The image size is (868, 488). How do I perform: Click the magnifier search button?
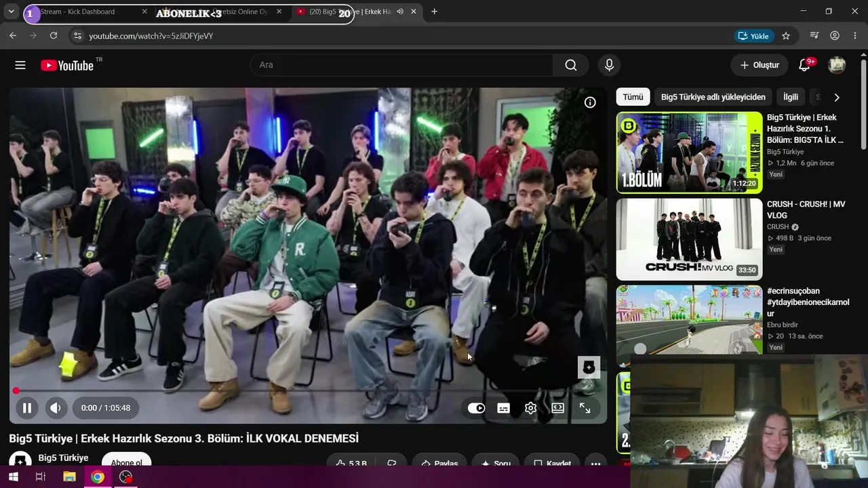click(x=571, y=65)
